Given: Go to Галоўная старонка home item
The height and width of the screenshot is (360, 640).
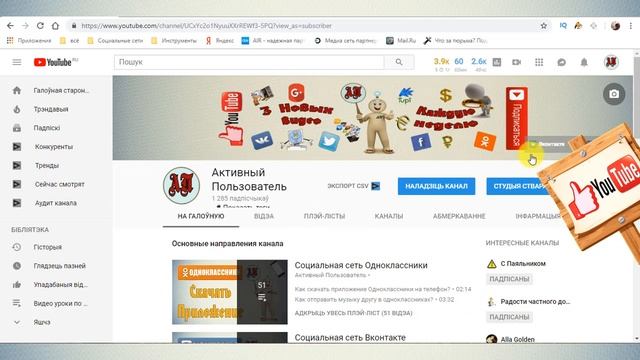Looking at the screenshot, I should pos(56,91).
